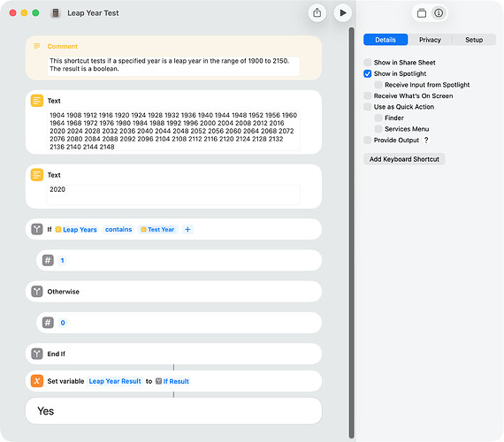Viewport: 504px width, 442px height.
Task: Click the If action branch icon
Action: 37,229
